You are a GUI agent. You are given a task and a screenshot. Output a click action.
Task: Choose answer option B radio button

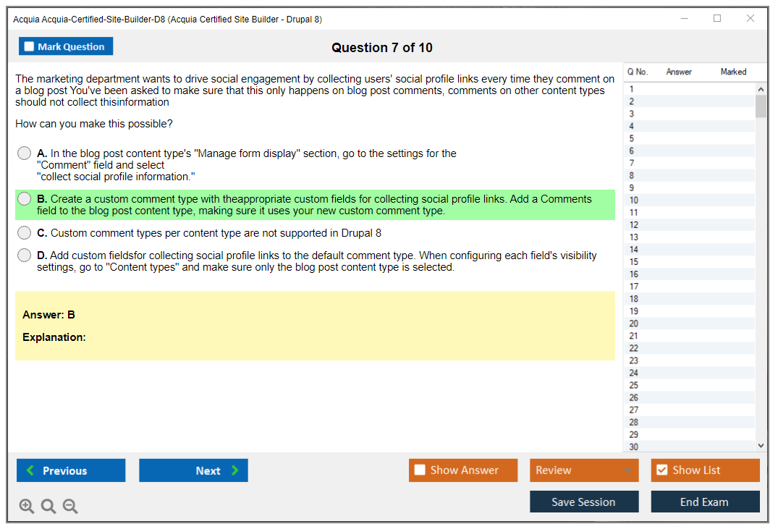(25, 199)
